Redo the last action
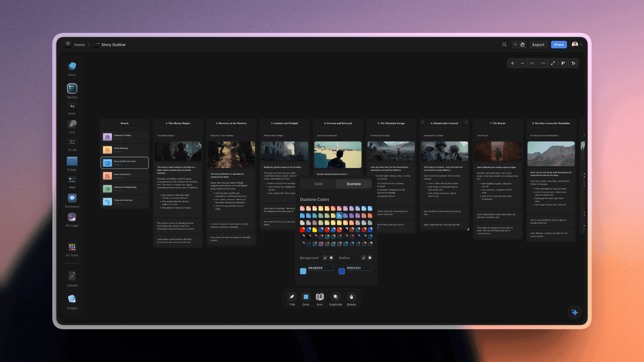This screenshot has height=362, width=644. [x=543, y=63]
